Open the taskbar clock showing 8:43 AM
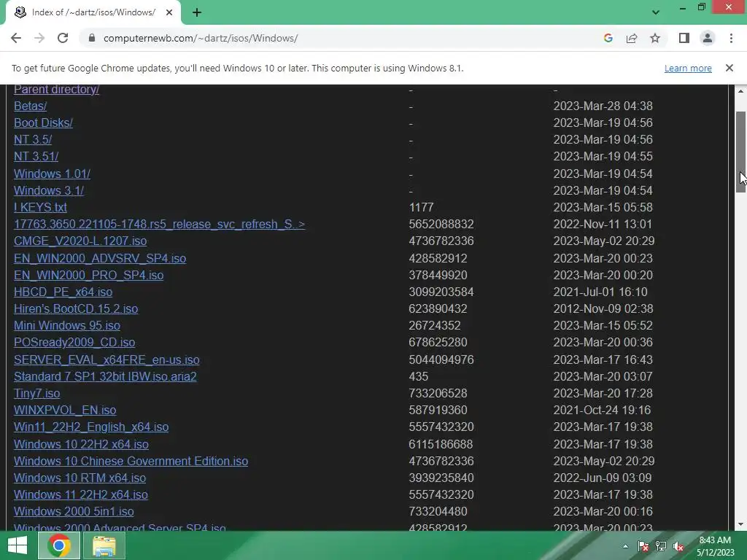The image size is (747, 560). pyautogui.click(x=715, y=546)
